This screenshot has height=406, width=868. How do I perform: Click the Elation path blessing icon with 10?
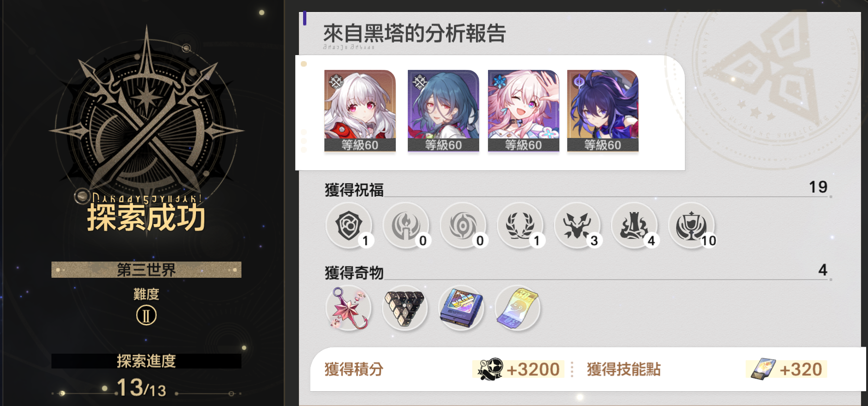pos(691,225)
